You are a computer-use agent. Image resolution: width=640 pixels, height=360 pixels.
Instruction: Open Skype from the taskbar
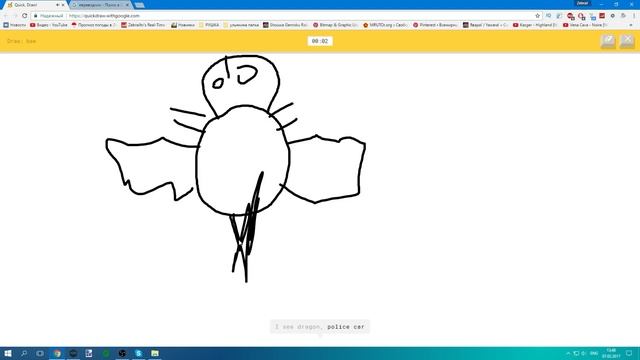[x=138, y=353]
